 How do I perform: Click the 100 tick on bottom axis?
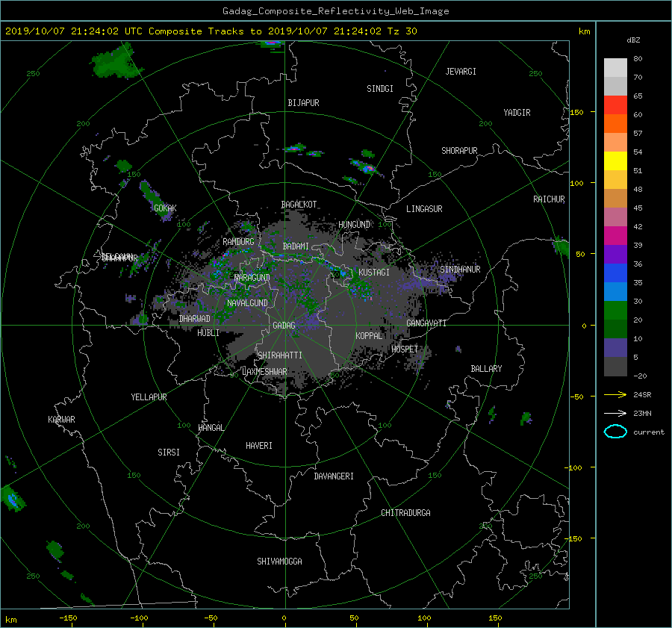pyautogui.click(x=424, y=618)
